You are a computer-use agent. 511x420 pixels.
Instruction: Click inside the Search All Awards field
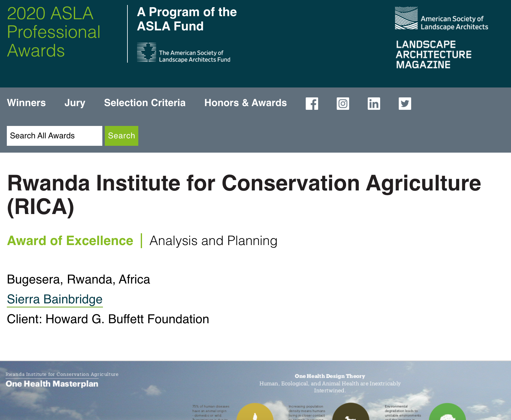pos(54,136)
